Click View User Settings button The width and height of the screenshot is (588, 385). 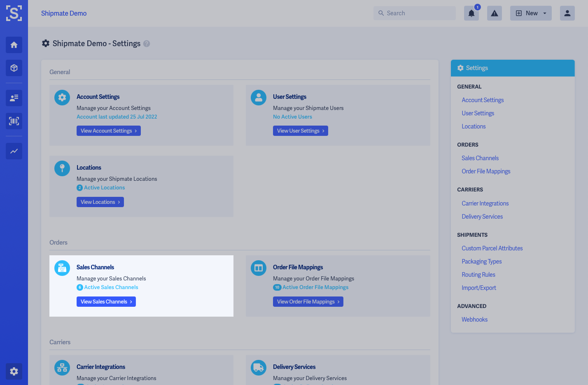tap(301, 131)
